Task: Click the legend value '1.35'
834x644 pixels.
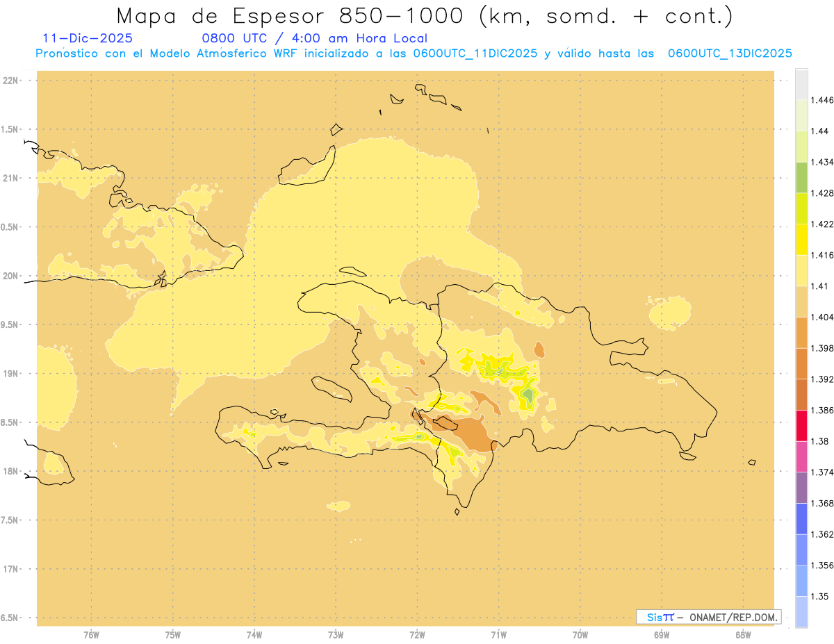Action: click(x=820, y=596)
